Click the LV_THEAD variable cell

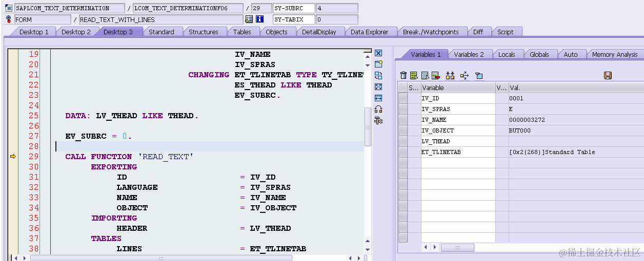[458, 141]
